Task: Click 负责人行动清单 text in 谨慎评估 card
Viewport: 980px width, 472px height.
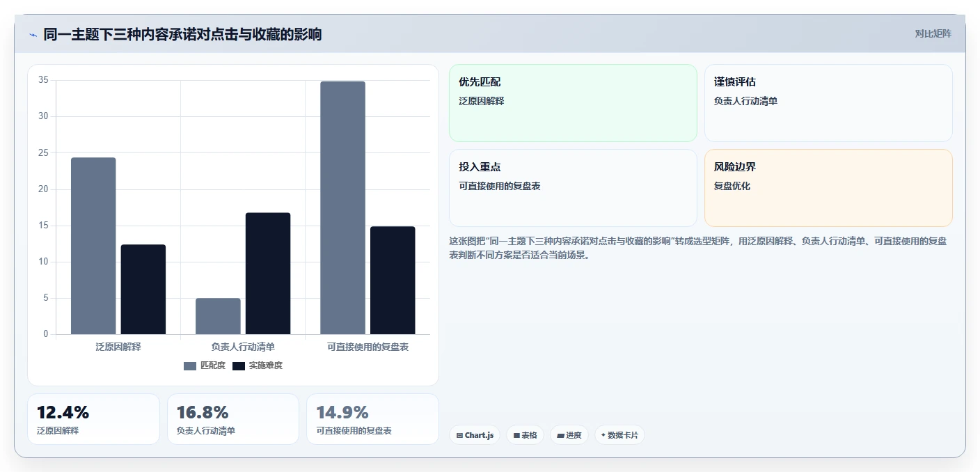Action: tap(746, 101)
